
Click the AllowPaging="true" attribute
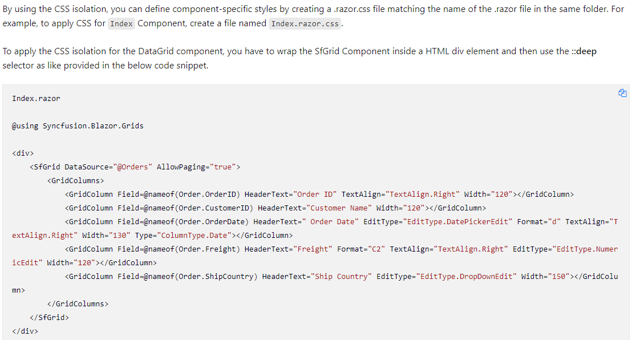pos(196,167)
